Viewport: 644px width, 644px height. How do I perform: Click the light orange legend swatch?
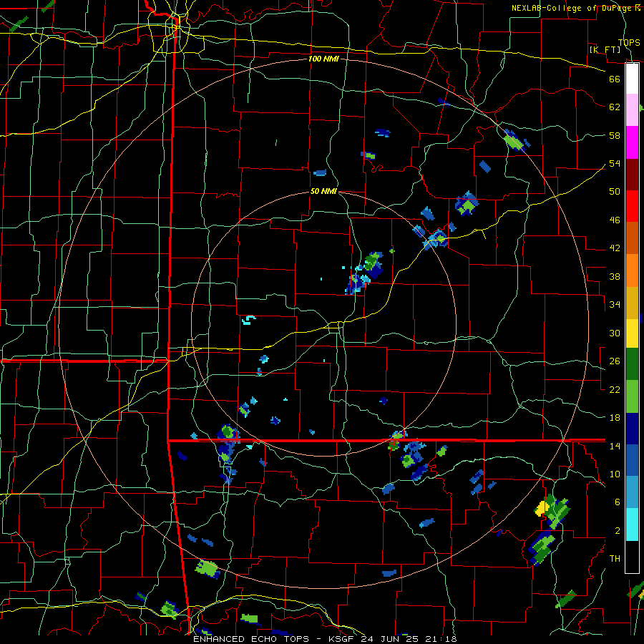[632, 270]
